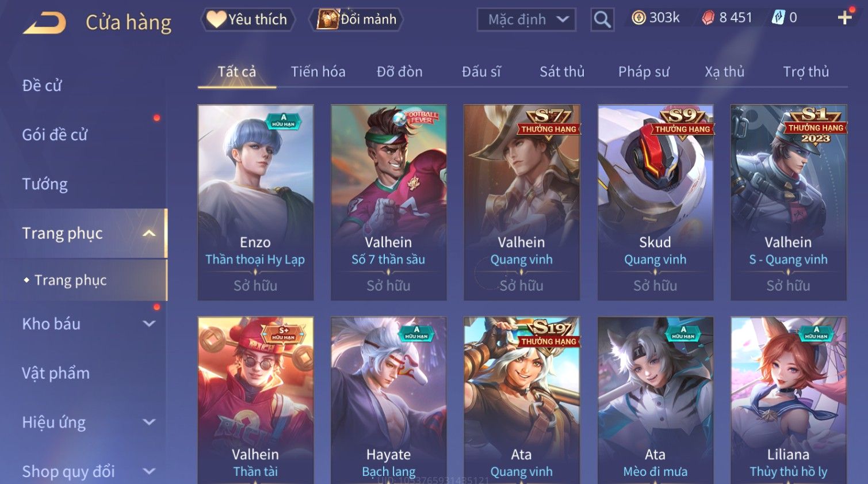Open the Đổi mảnh fragment exchange chest
This screenshot has height=484, width=868.
pos(356,20)
